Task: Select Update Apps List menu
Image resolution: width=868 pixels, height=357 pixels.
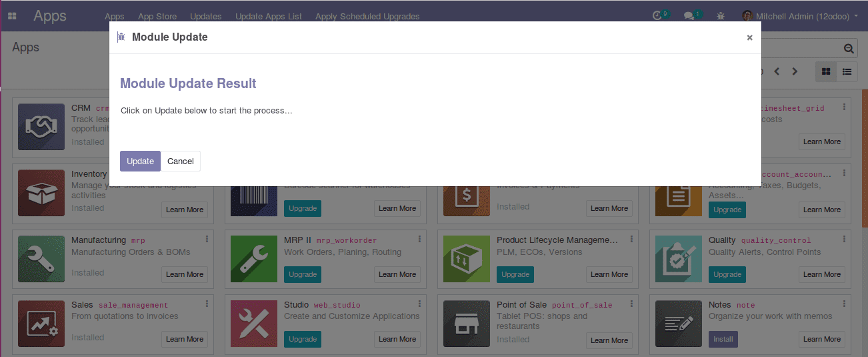Action: pyautogui.click(x=269, y=17)
